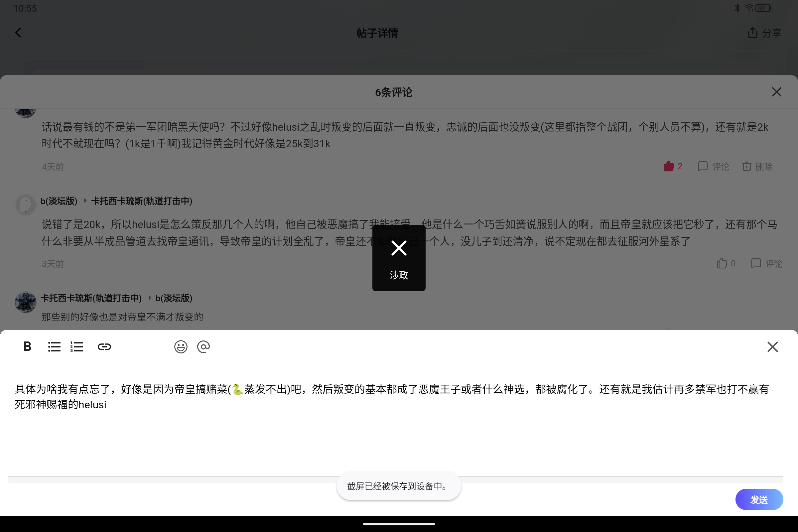Reply to the comment about 黄金时代
Image resolution: width=798 pixels, height=532 pixels.
point(713,166)
